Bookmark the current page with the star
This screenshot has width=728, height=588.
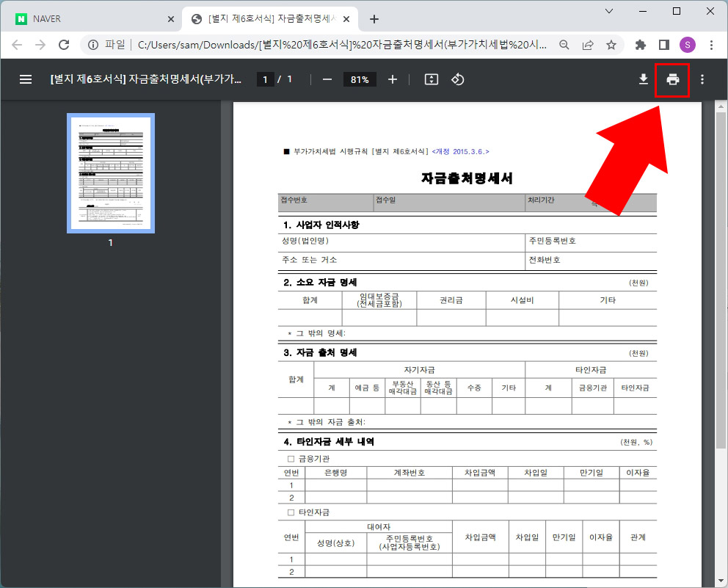(x=611, y=45)
